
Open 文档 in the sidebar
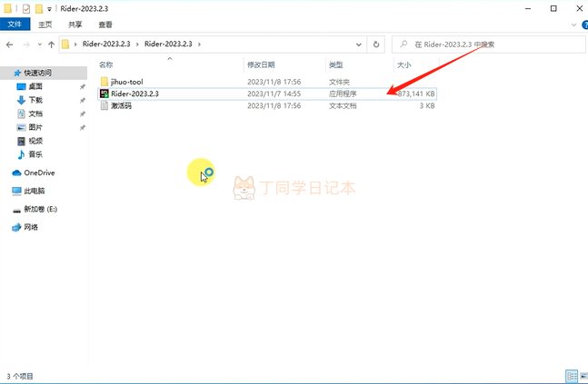(35, 113)
